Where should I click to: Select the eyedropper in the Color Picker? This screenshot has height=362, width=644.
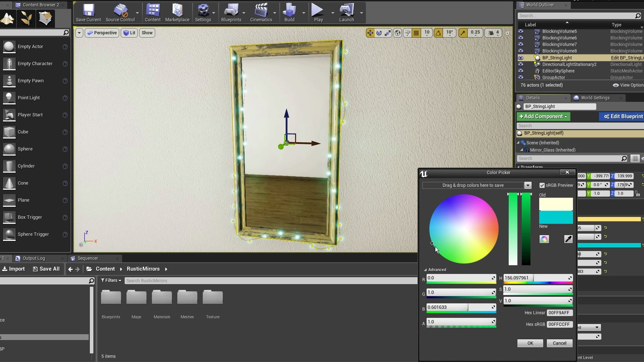click(x=568, y=239)
